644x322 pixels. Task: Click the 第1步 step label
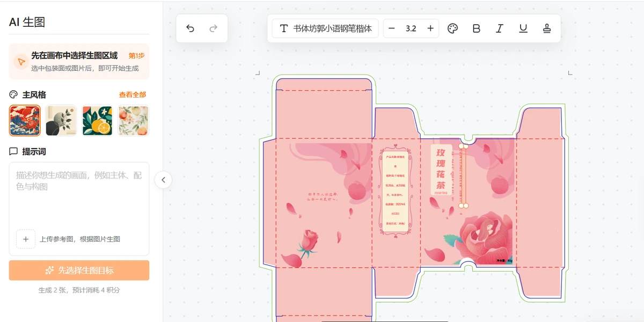[x=136, y=55]
